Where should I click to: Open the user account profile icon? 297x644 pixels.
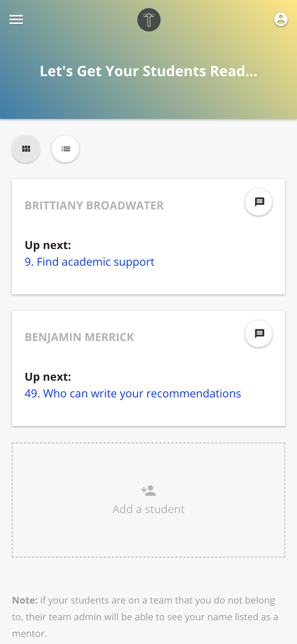coord(281,20)
